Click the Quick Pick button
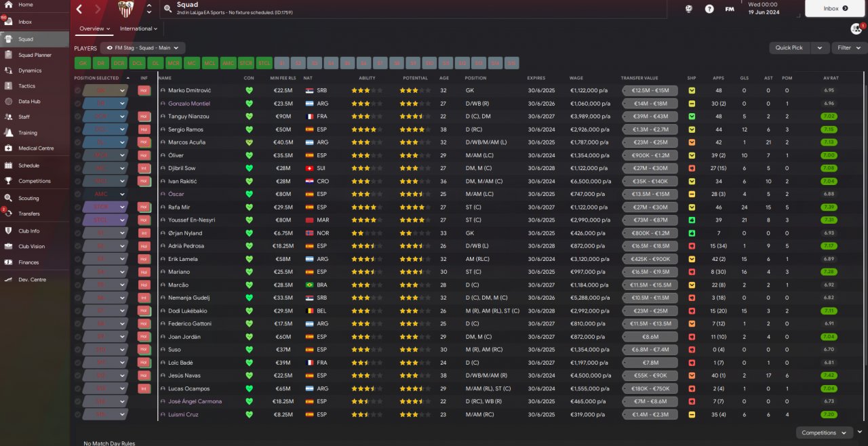Image resolution: width=868 pixels, height=446 pixels. point(789,48)
